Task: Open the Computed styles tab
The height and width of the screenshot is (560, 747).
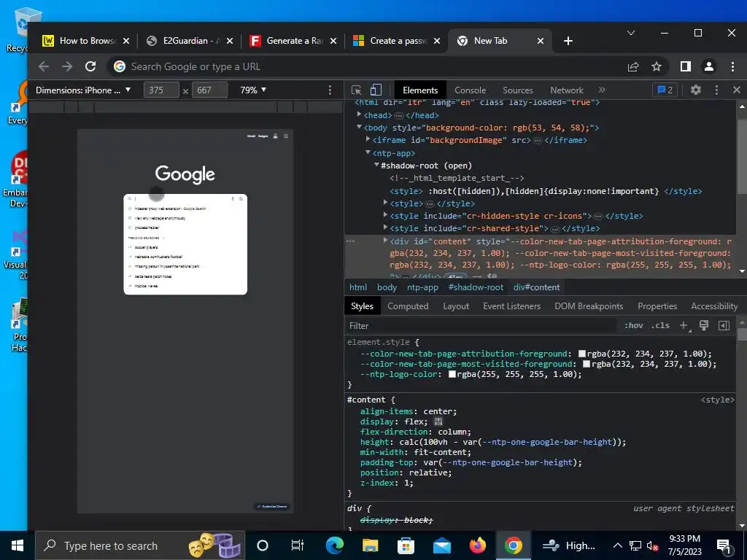Action: [x=408, y=306]
